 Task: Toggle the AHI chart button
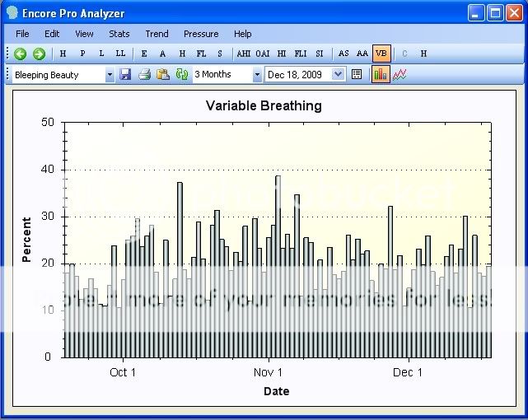tap(244, 54)
